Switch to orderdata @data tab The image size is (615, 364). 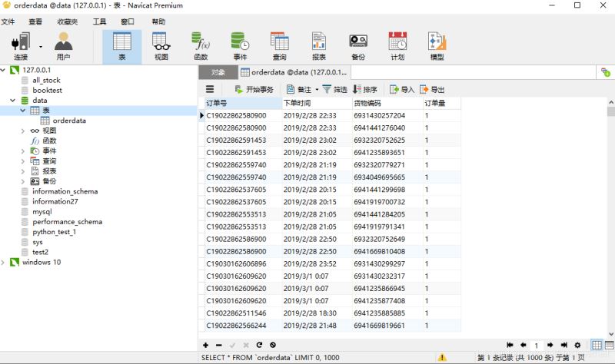pyautogui.click(x=294, y=72)
